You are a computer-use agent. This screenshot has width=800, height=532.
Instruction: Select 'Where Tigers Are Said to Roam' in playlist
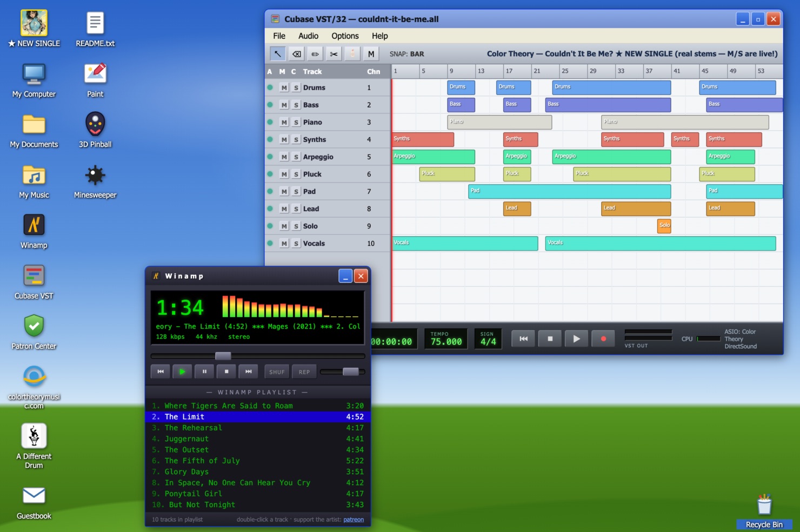(258, 406)
